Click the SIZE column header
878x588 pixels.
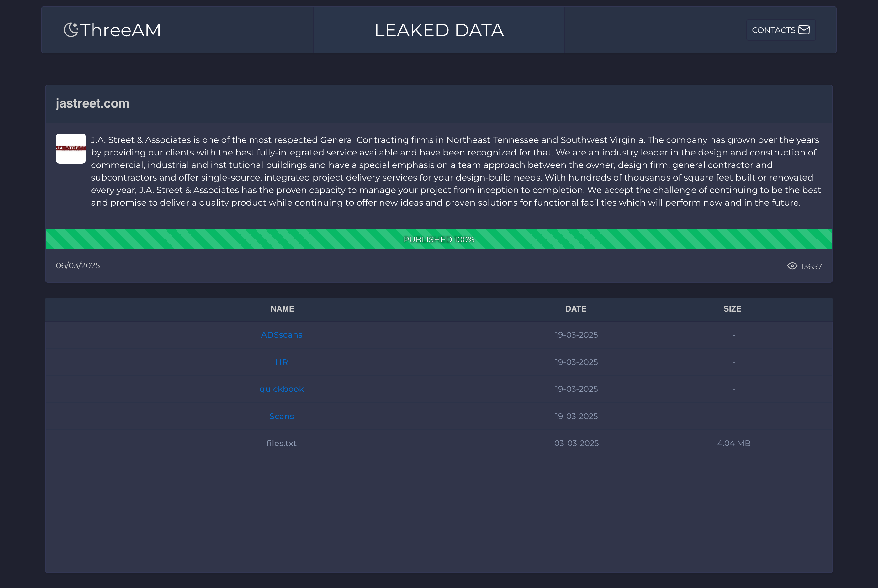pyautogui.click(x=732, y=309)
